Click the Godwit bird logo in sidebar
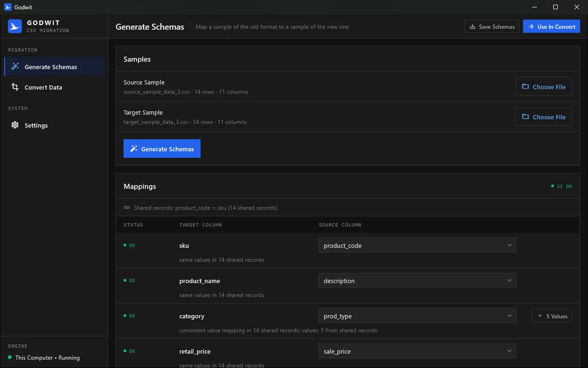Screen dimensions: 588x368 15,26
